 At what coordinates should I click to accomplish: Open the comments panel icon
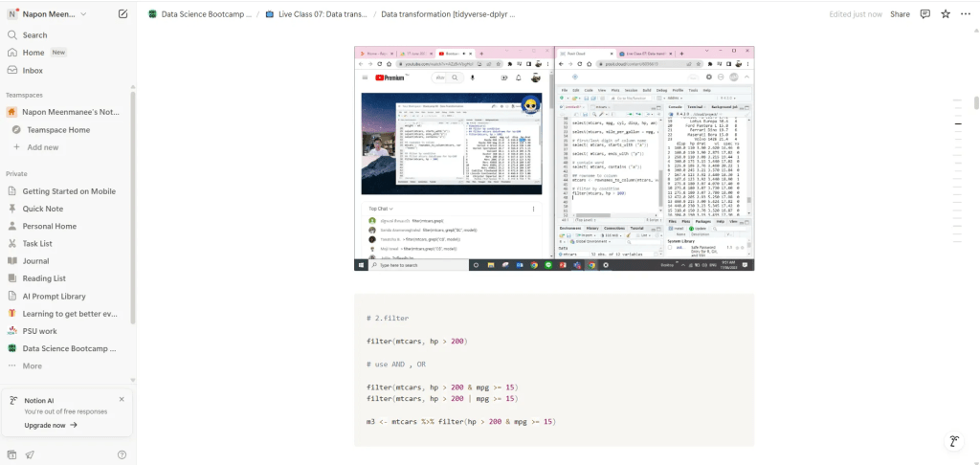[924, 14]
